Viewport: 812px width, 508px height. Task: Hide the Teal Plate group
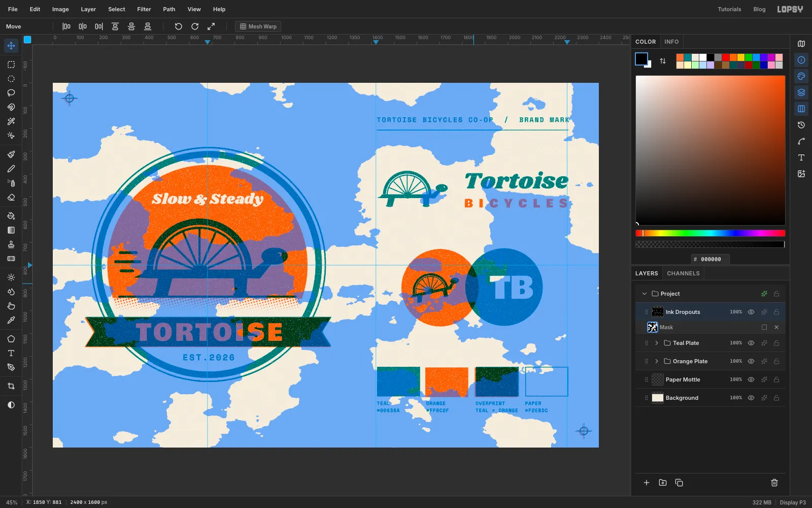point(751,343)
